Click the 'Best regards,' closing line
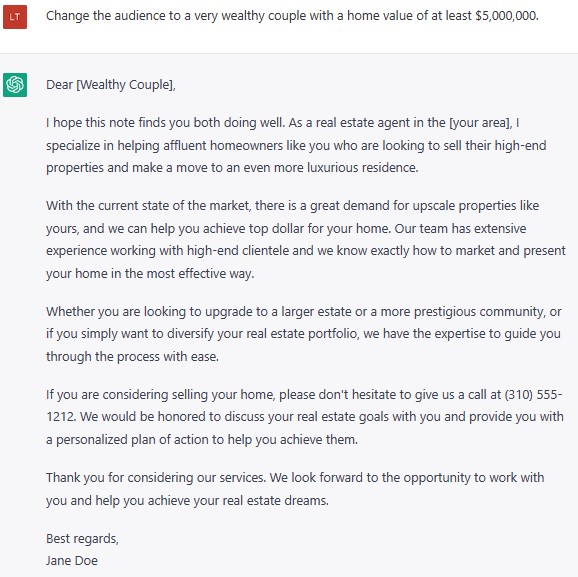 click(82, 539)
